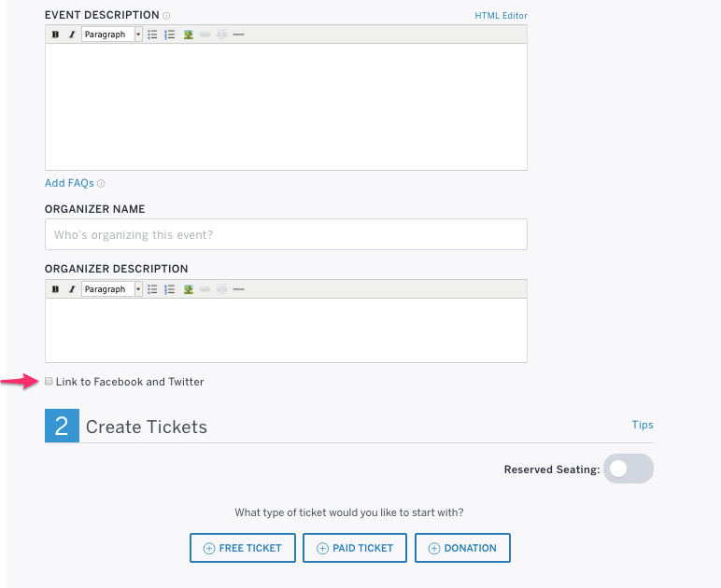
Task: Toggle bold in Event Description toolbar
Action: [56, 35]
